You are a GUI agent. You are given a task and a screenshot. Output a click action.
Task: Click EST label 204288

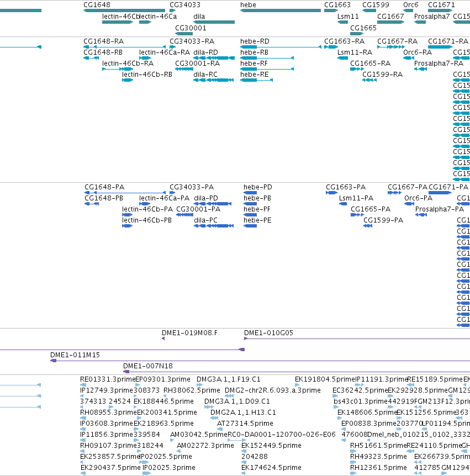coord(255,457)
